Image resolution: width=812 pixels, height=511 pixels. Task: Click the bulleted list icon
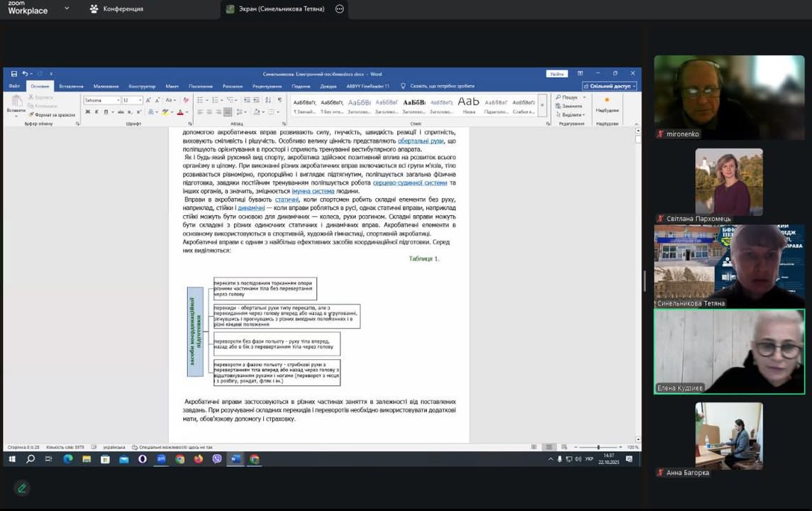pyautogui.click(x=201, y=101)
